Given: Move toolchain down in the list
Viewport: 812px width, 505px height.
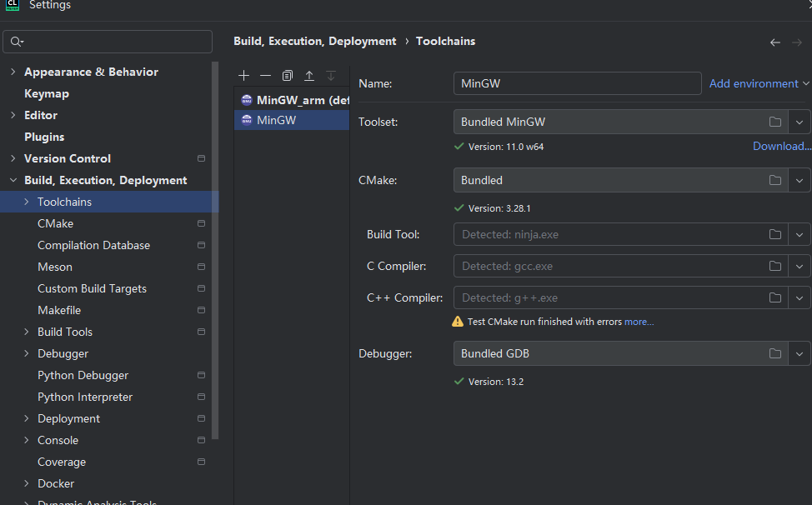Looking at the screenshot, I should [x=331, y=76].
